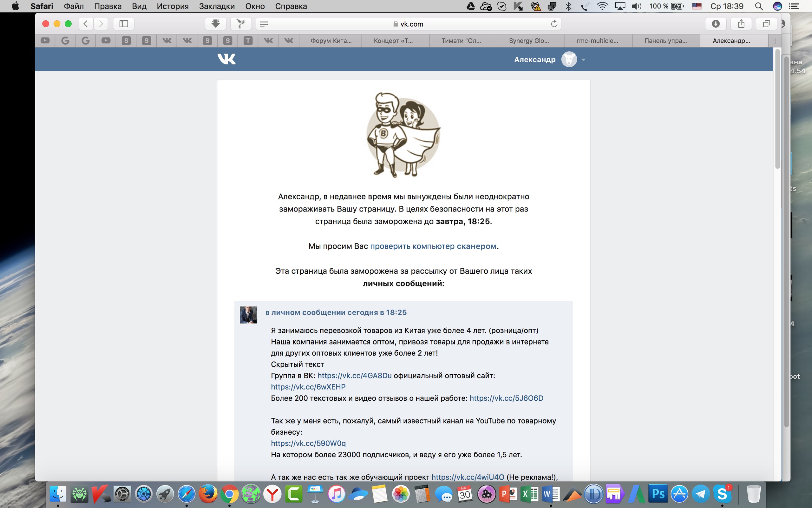Click the VK logo in the header
Image resolution: width=812 pixels, height=508 pixels.
[226, 59]
